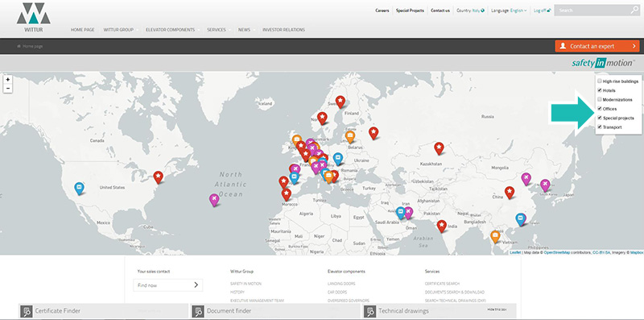Screen dimensions: 644x320
Task: Select the red star marker in Norway
Action: 323,118
